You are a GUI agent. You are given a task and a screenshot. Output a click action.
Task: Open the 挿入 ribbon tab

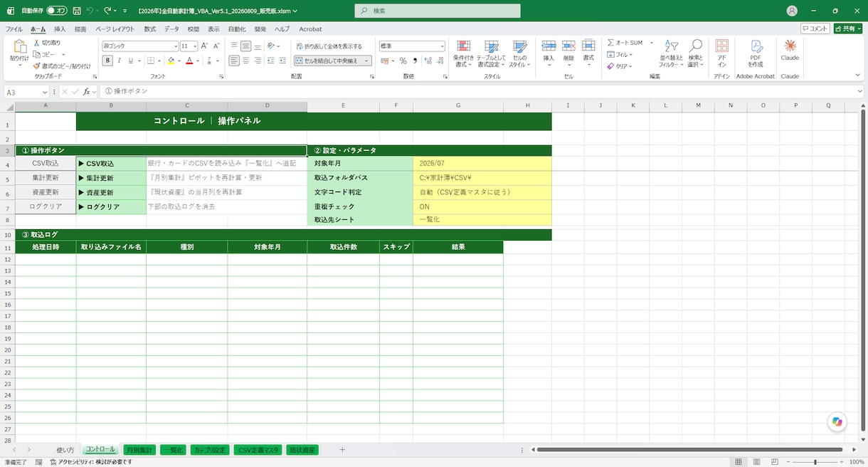tap(60, 29)
